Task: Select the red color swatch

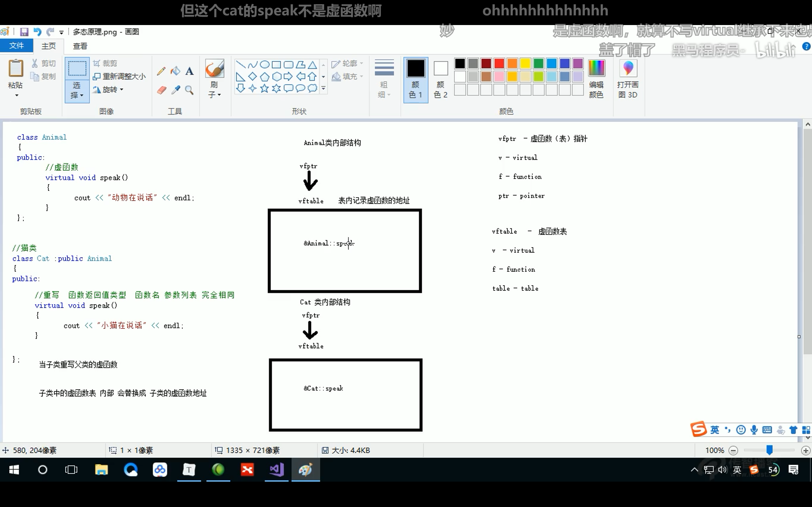Action: tap(499, 63)
